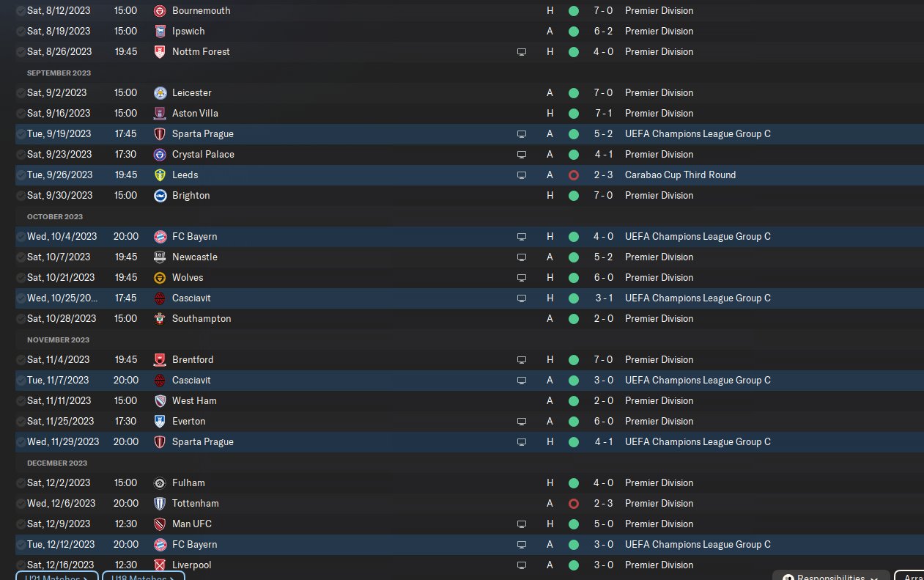Click the NOVEMBER 2023 month header
Viewport: 924px width, 580px height.
point(58,339)
